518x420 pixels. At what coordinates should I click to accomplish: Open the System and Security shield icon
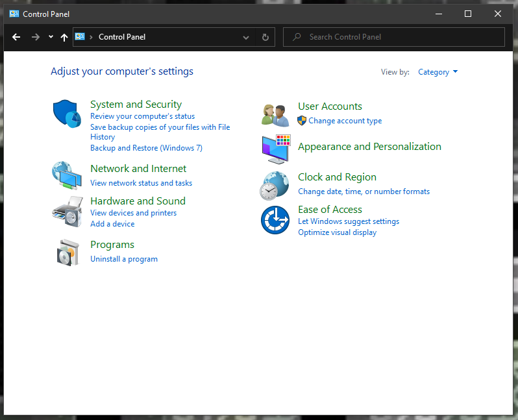(67, 114)
